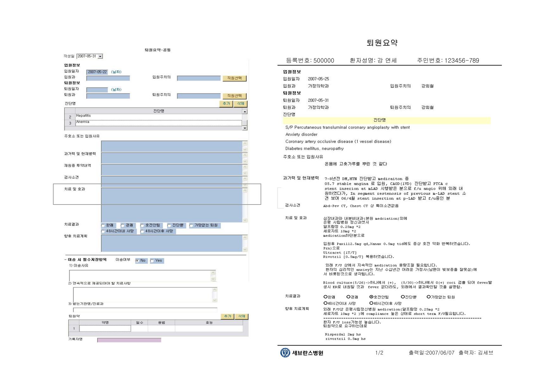
Task: Select 가망없는 퇴원 radio button in form
Action: [x=191, y=225]
